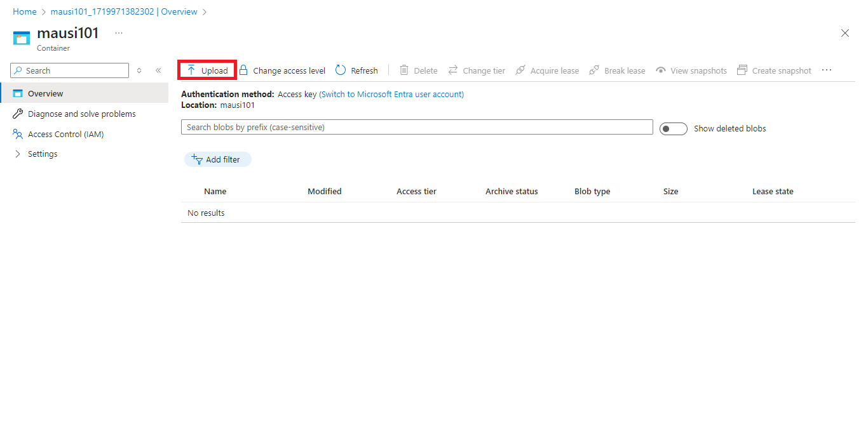Viewport: 868px width, 424px height.
Task: Click the Archive status column header
Action: 512,192
